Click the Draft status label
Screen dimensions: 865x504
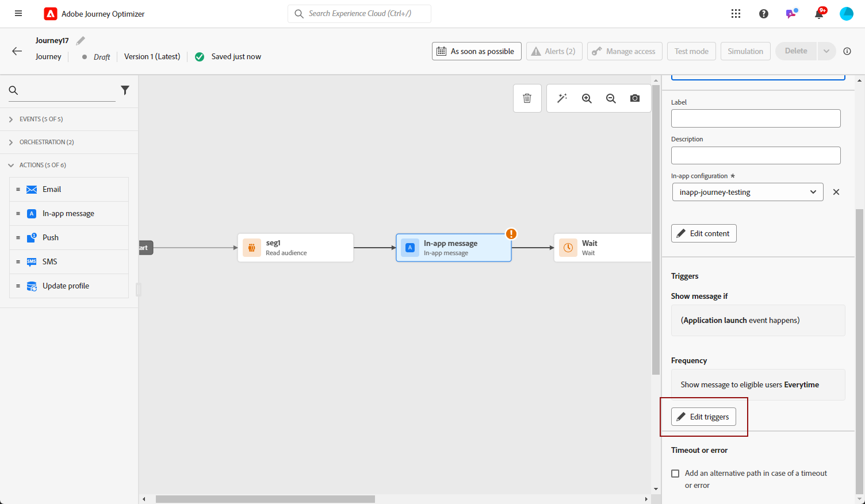102,57
